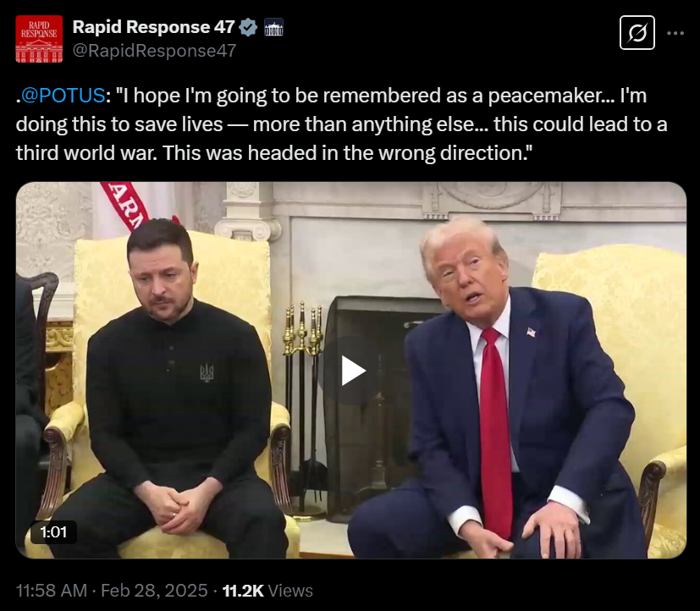Open the Rapid Response profile avatar
This screenshot has width=700, height=611.
pos(39,39)
